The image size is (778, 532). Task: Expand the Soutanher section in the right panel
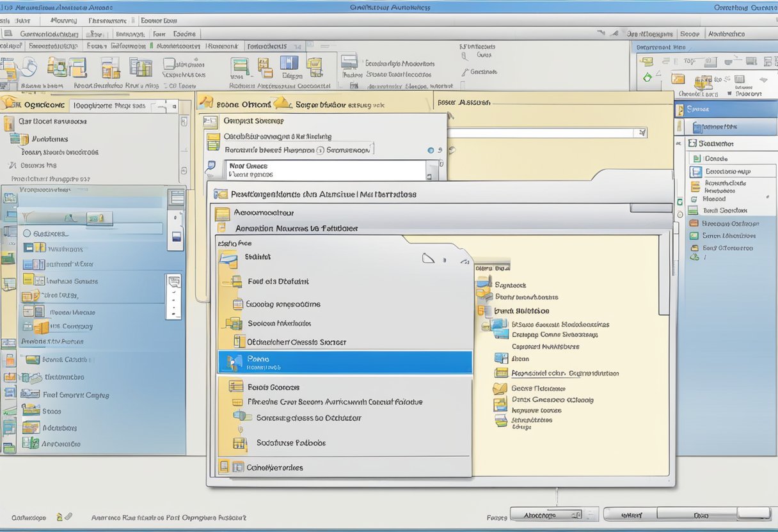click(692, 143)
